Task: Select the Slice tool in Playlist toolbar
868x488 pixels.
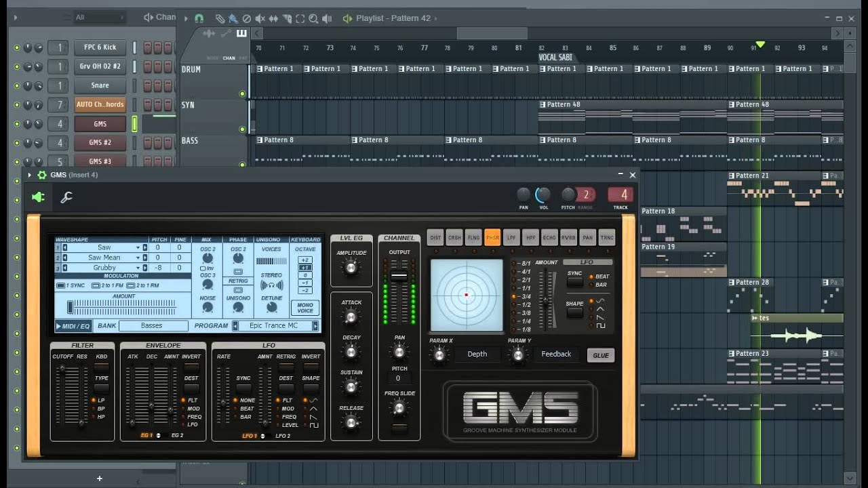Action: tap(288, 18)
